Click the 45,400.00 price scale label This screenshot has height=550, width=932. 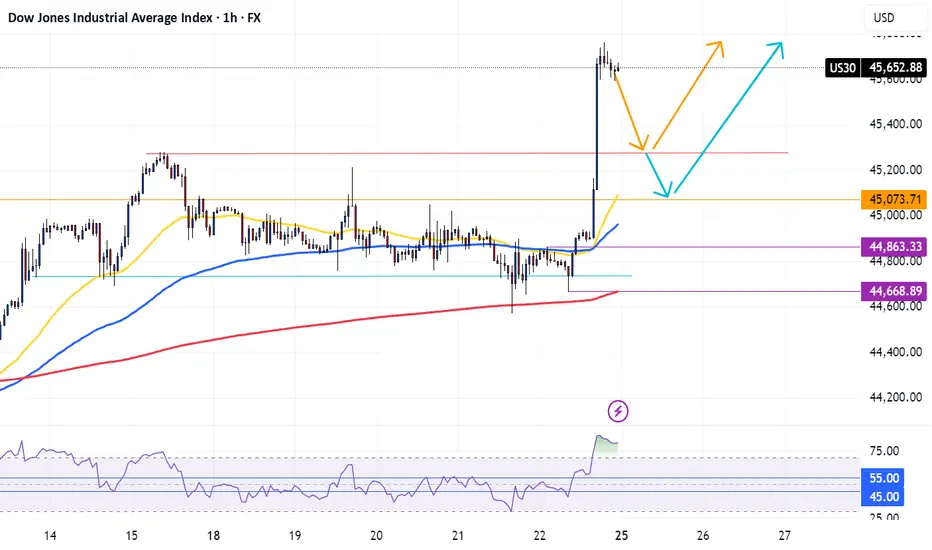pos(896,124)
